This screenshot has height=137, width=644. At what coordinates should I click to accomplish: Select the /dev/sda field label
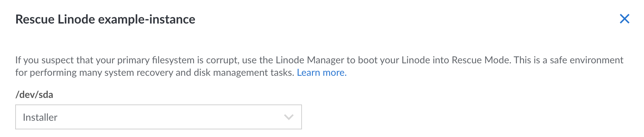pyautogui.click(x=34, y=94)
